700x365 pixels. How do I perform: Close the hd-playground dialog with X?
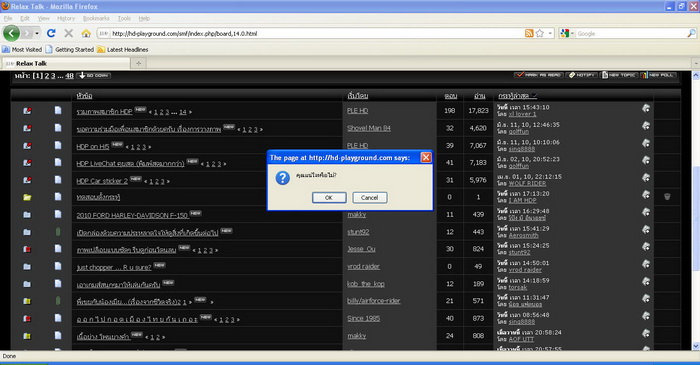pyautogui.click(x=426, y=158)
